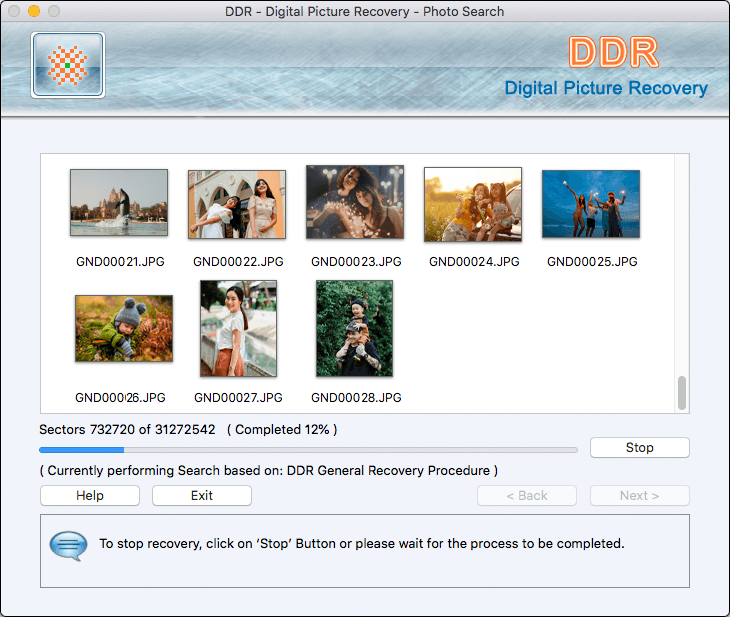Select the GND00023.JPG thumbnail
The image size is (730, 617).
(x=355, y=202)
